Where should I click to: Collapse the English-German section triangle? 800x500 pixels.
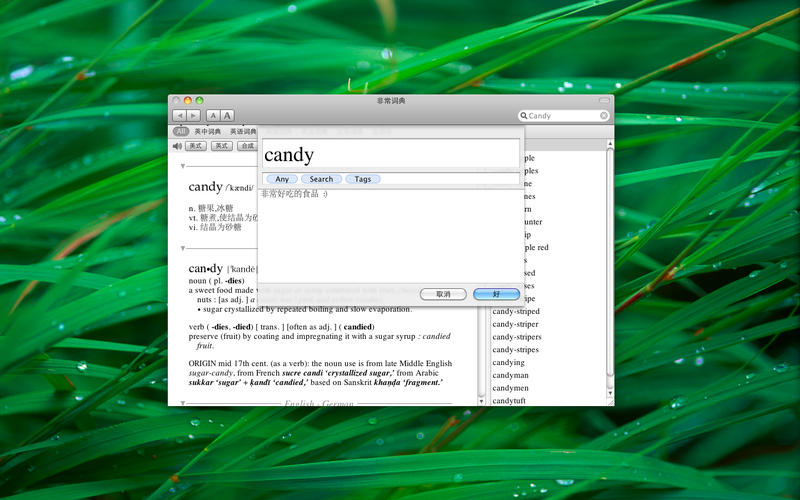pos(183,403)
